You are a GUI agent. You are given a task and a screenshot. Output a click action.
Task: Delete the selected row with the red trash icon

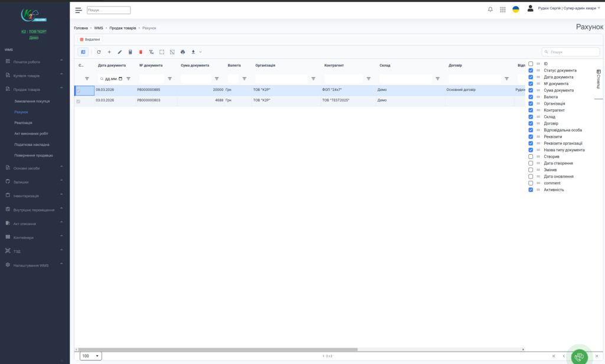[x=141, y=52]
